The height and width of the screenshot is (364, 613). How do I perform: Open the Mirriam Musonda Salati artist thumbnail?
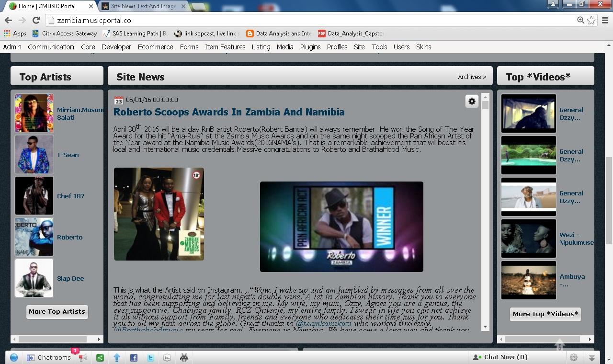(x=34, y=113)
